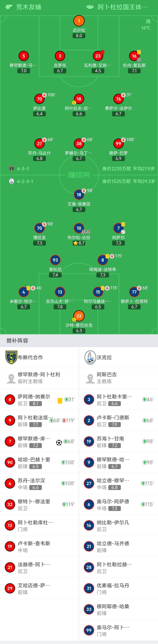Click the stadium icon in header
158x644 pixels.
(90, 7)
